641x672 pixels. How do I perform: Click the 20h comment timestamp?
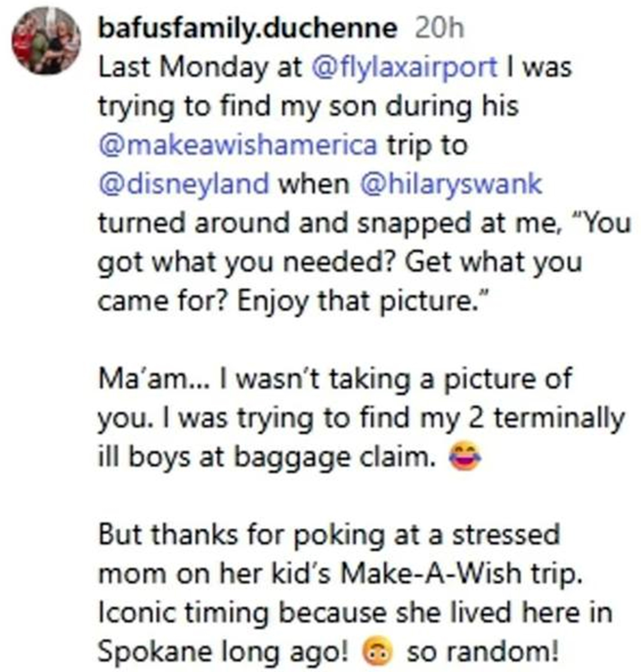pyautogui.click(x=439, y=29)
